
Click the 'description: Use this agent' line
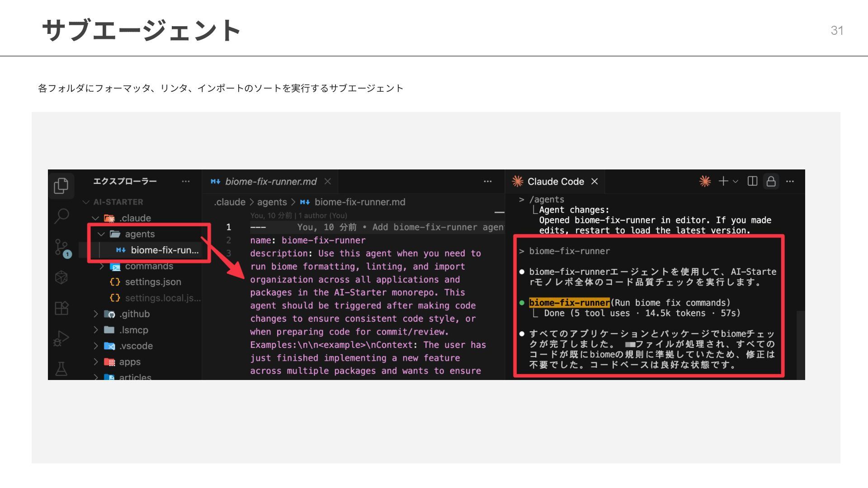click(365, 253)
